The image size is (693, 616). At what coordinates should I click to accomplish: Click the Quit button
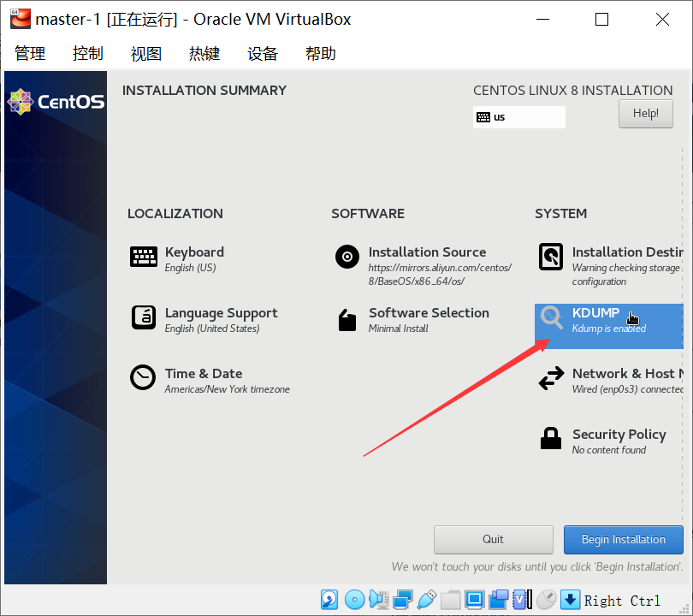click(x=494, y=540)
